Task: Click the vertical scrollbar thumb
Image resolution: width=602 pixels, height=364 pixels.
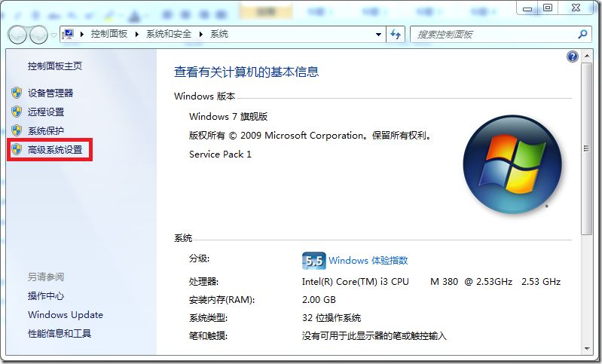Action: (586, 148)
